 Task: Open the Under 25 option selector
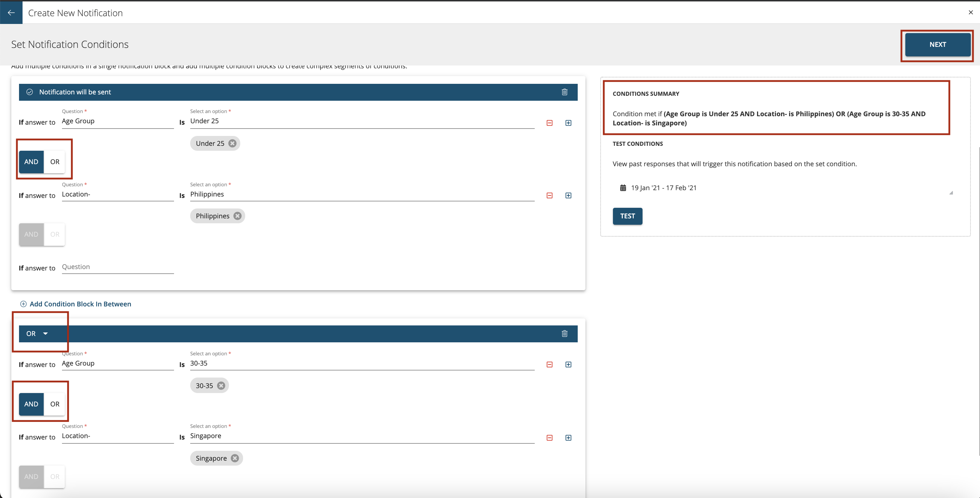point(362,122)
